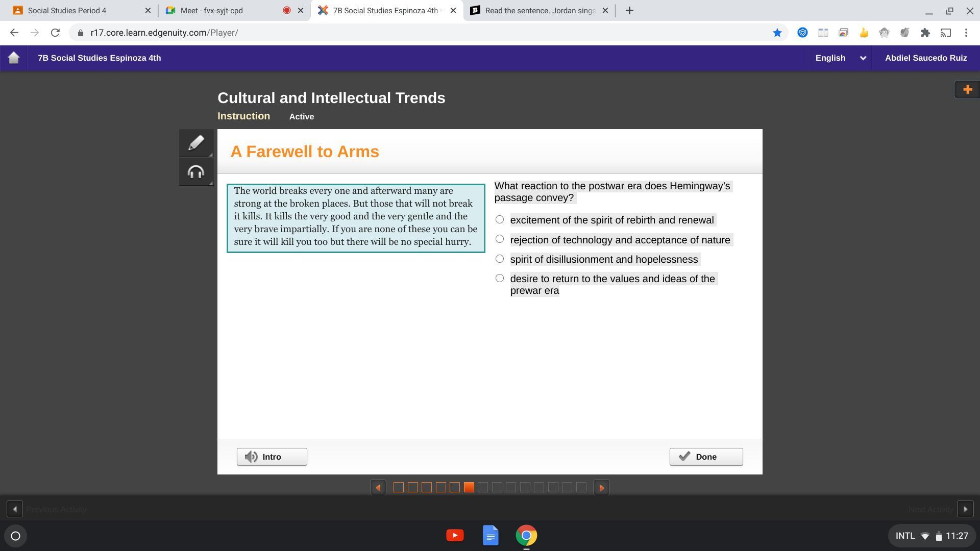This screenshot has height=551, width=980.
Task: Bookmark star icon in address bar
Action: (x=777, y=33)
